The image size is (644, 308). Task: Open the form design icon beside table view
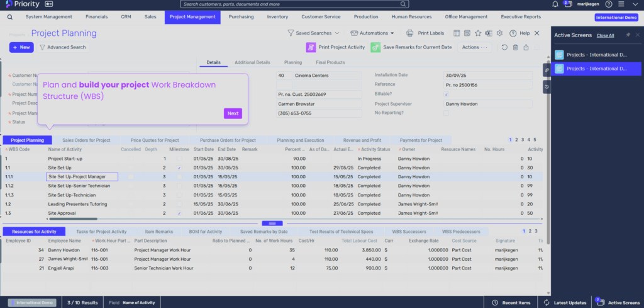point(467,33)
